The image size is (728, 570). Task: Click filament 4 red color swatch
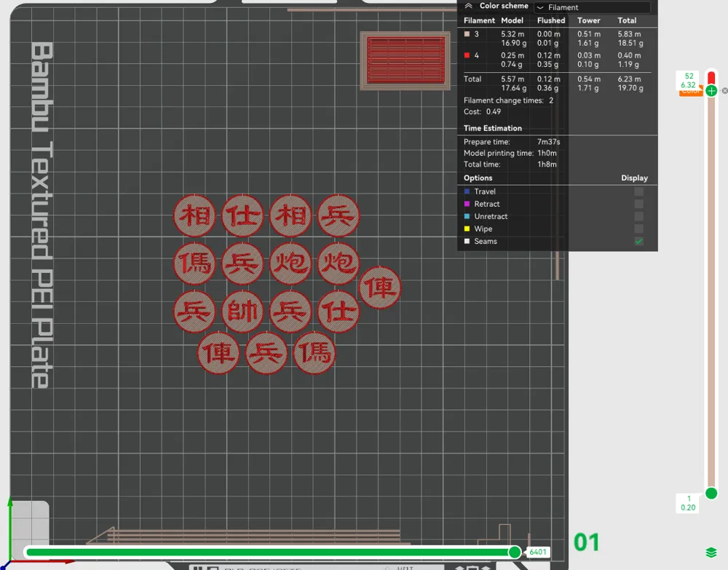pyautogui.click(x=467, y=55)
